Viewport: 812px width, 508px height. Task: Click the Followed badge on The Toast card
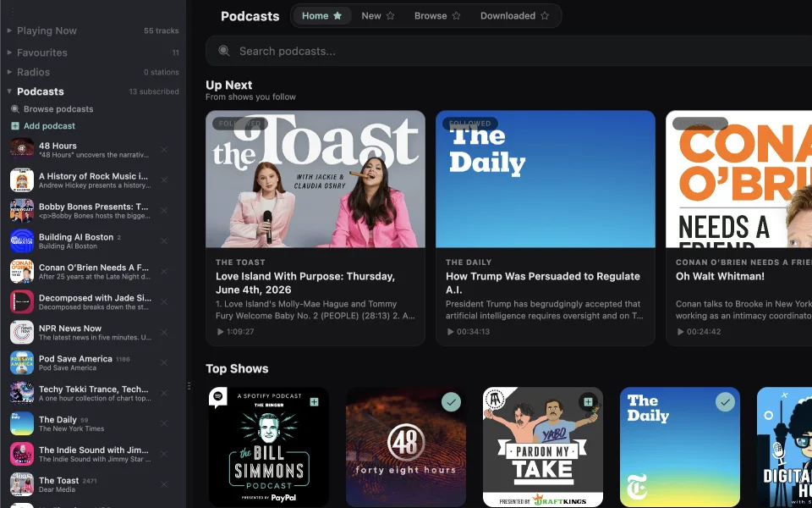point(239,124)
